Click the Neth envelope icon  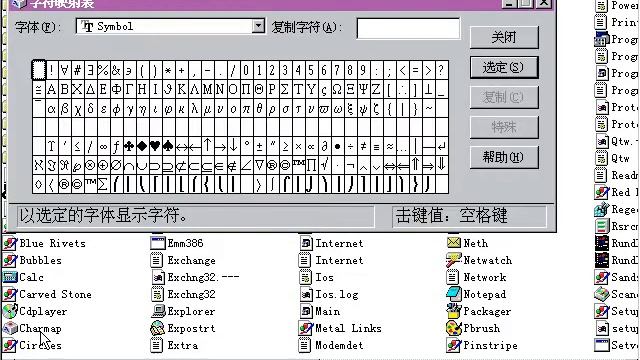[x=453, y=243]
